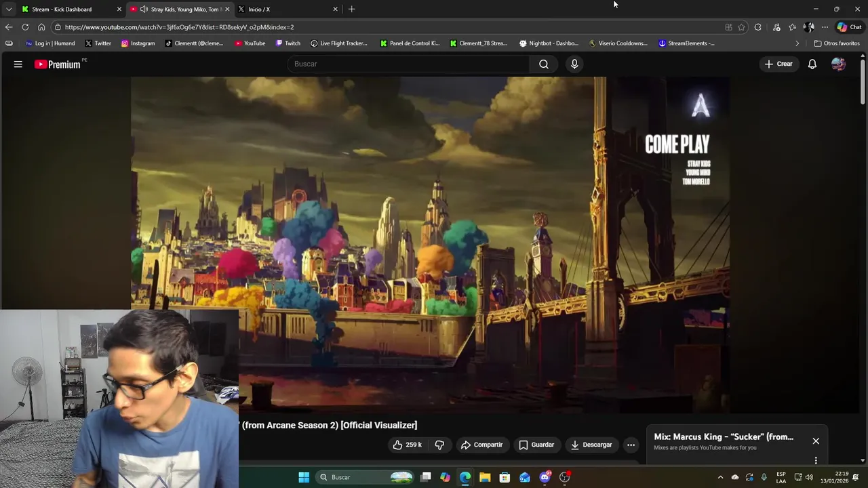Screen dimensions: 868x488
Task: Open the YouTube guide hamburger menu
Action: [18, 64]
